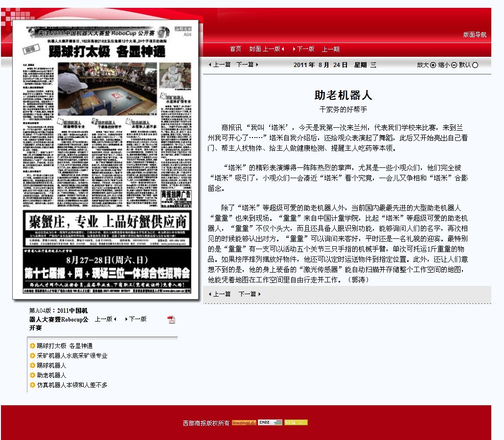Open article 采矿机器人水底采矿很专业

72,356
